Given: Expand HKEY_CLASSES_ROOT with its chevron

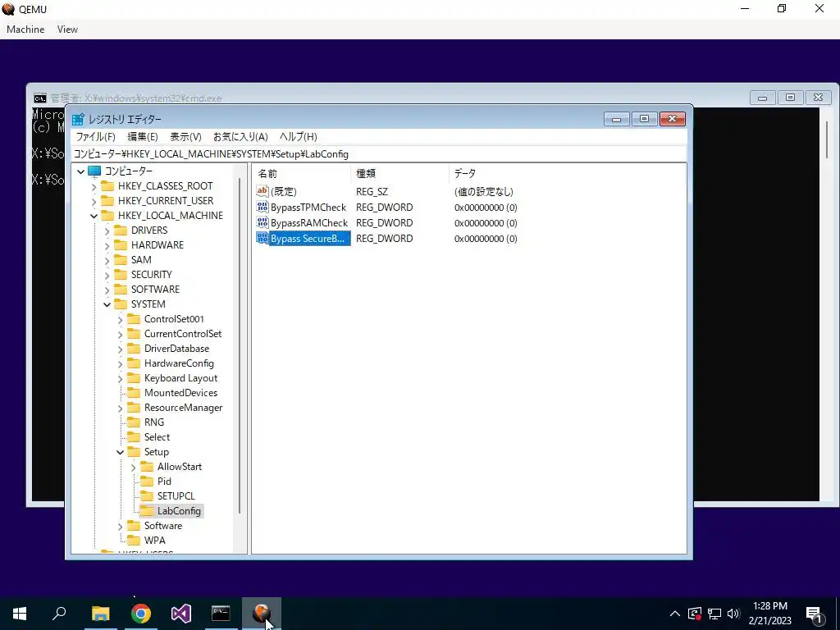Looking at the screenshot, I should pos(94,186).
